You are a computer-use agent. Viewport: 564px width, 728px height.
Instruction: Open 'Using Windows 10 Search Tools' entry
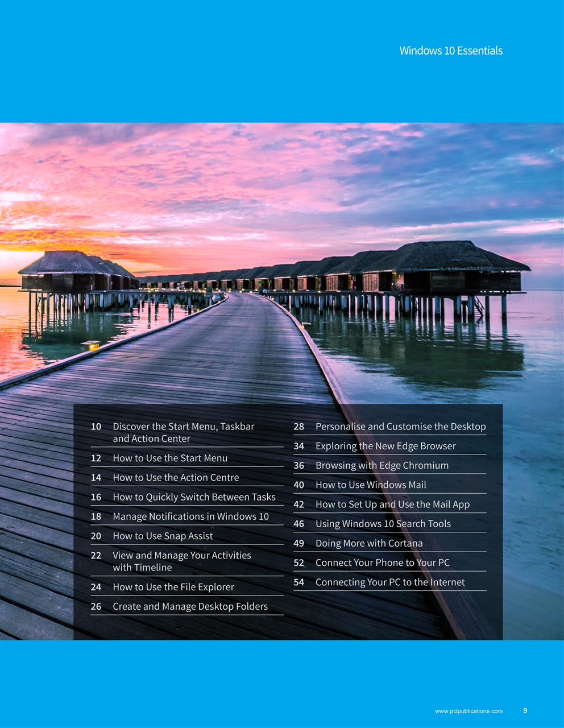[x=383, y=523]
